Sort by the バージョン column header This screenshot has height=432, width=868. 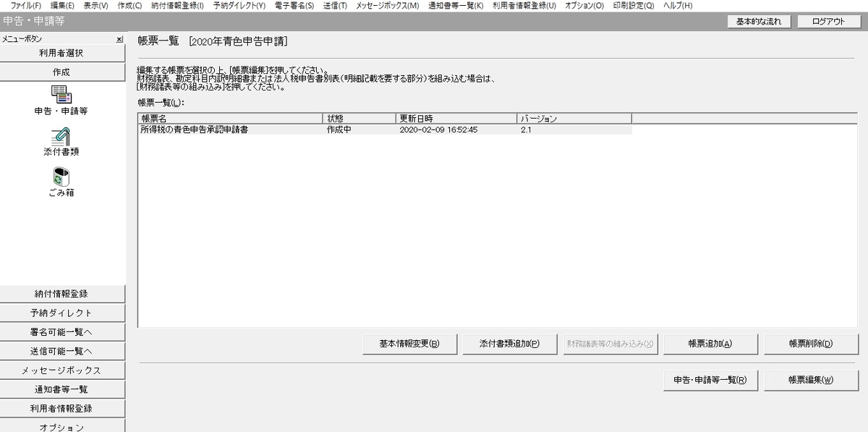(574, 118)
